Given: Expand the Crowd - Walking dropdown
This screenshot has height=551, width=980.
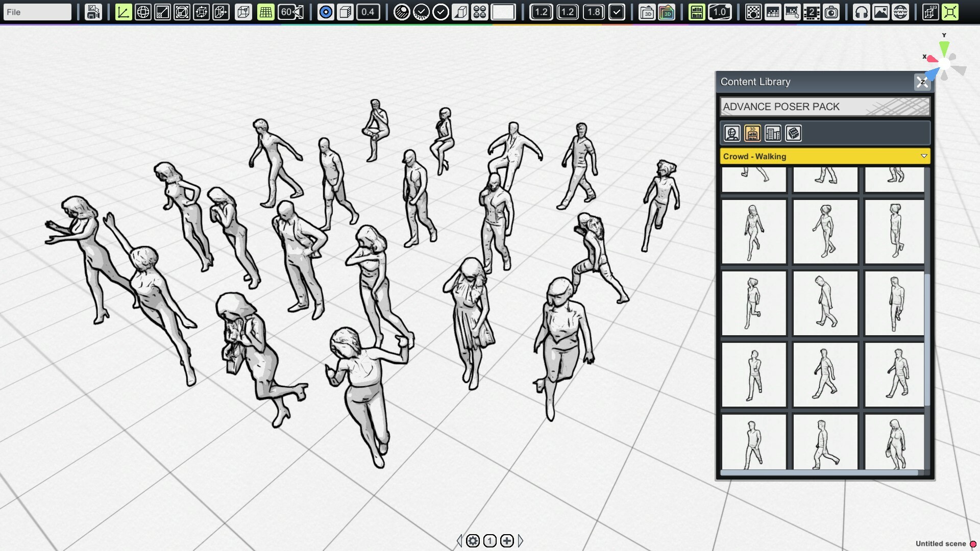Looking at the screenshot, I should pyautogui.click(x=923, y=156).
